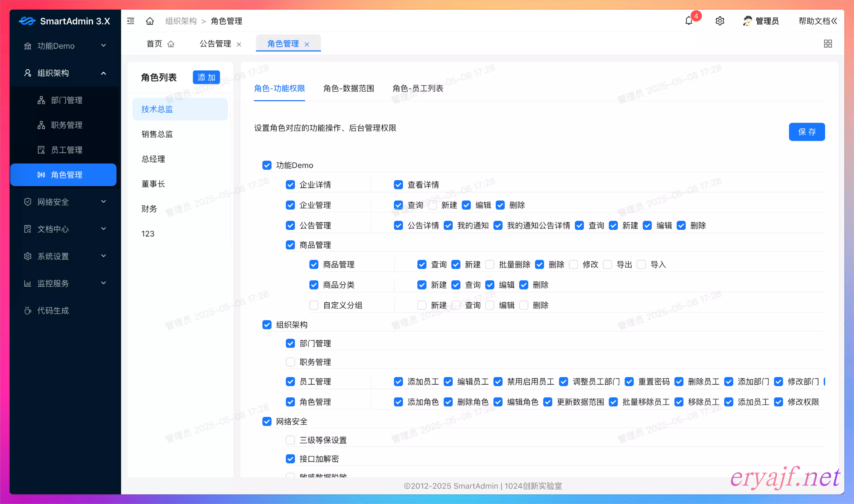Open the tab grid menu icon

click(828, 43)
